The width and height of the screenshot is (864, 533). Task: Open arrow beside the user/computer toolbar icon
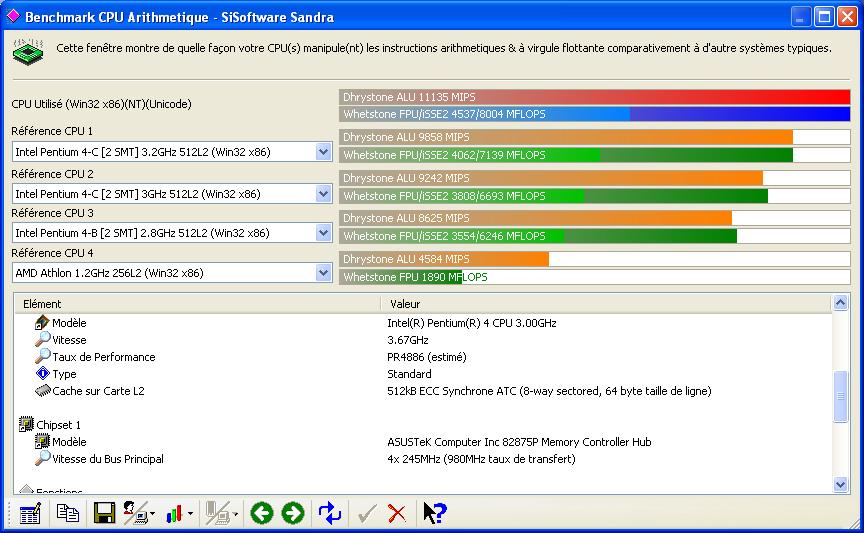click(x=153, y=514)
